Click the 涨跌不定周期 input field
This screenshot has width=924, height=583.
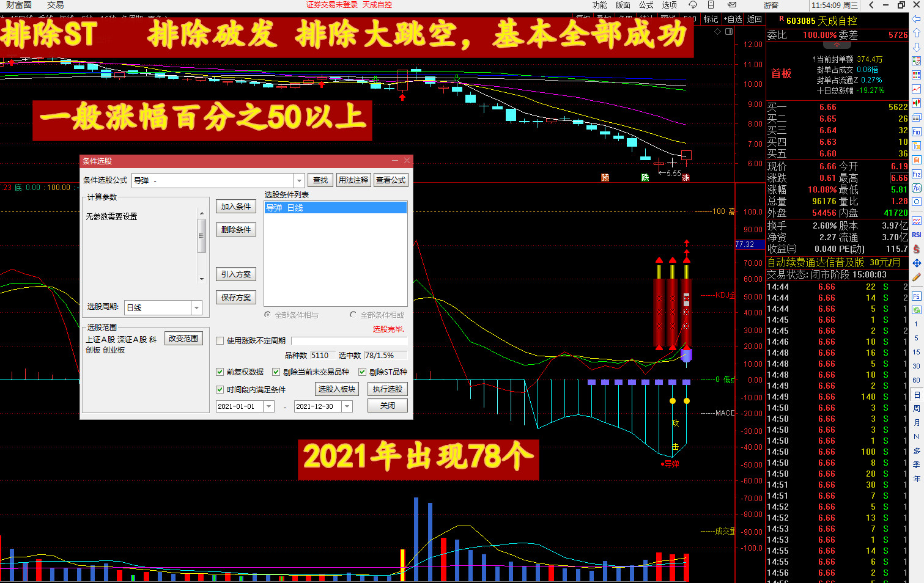[x=349, y=341]
